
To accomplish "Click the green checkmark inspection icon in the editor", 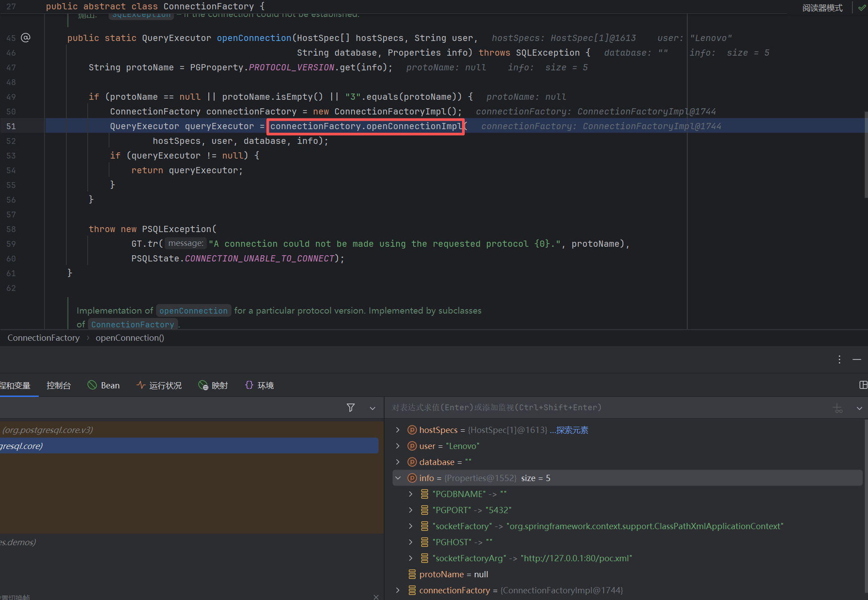I will click(x=862, y=8).
